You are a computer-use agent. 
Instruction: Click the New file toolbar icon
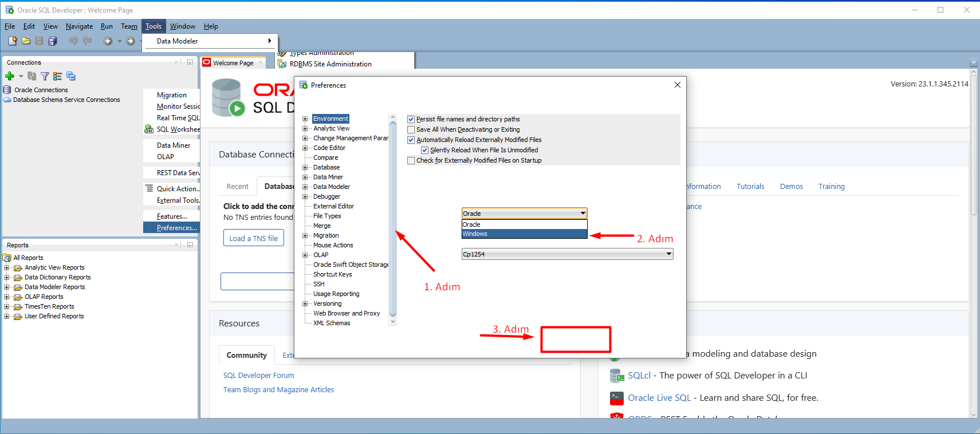(13, 41)
